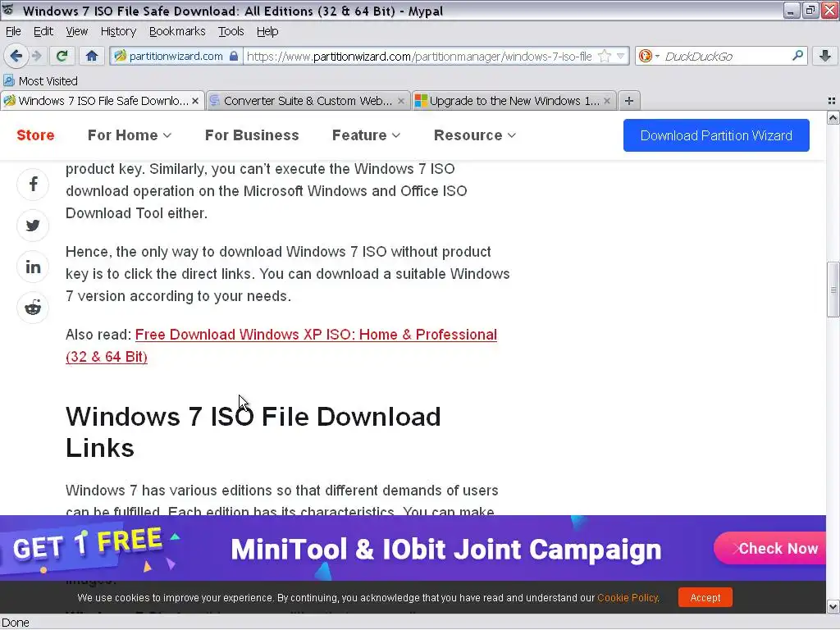This screenshot has width=840, height=630.
Task: Click the Forward navigation arrow
Action: 36,56
